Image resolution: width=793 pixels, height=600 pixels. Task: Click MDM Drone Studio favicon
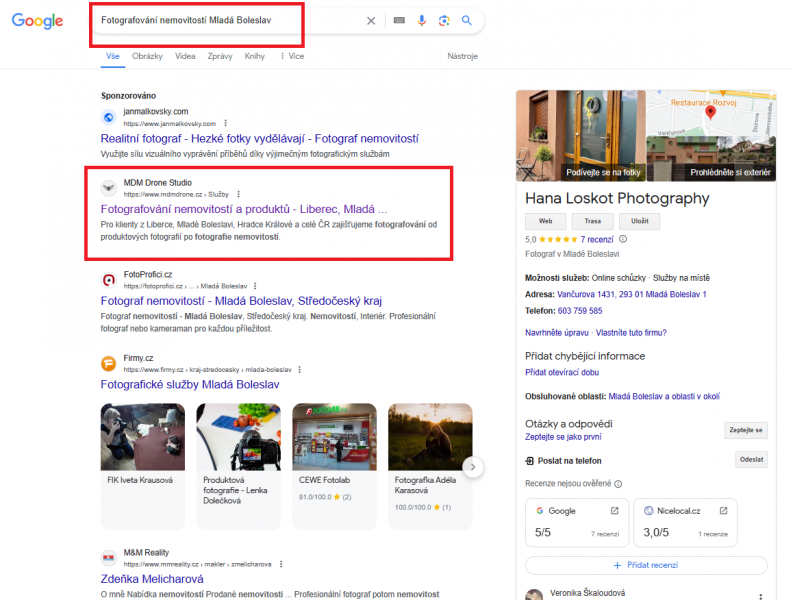point(108,188)
